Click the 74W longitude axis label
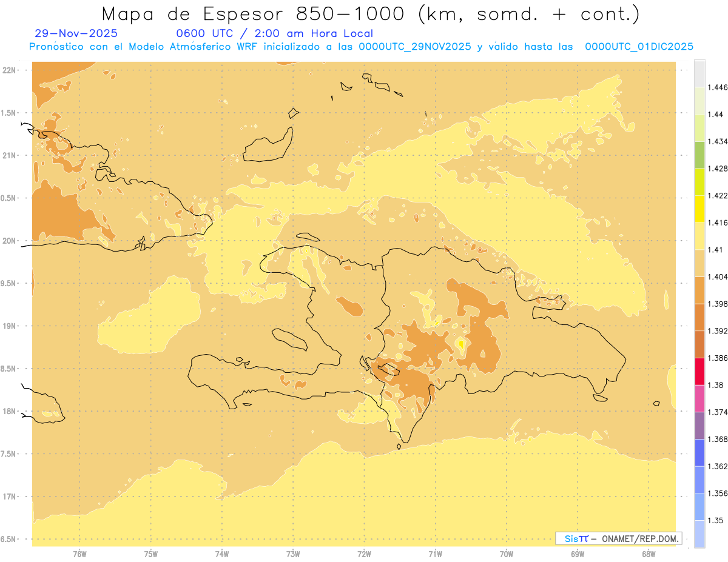 click(222, 554)
